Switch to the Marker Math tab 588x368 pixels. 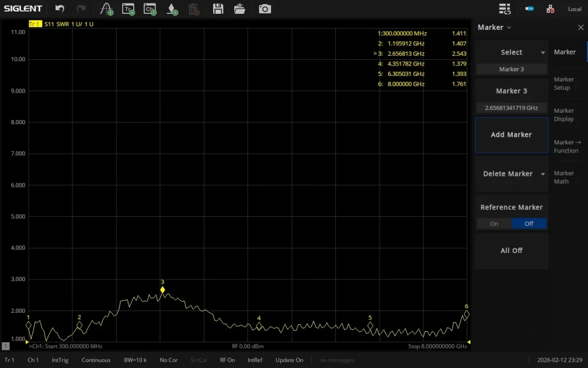click(564, 177)
